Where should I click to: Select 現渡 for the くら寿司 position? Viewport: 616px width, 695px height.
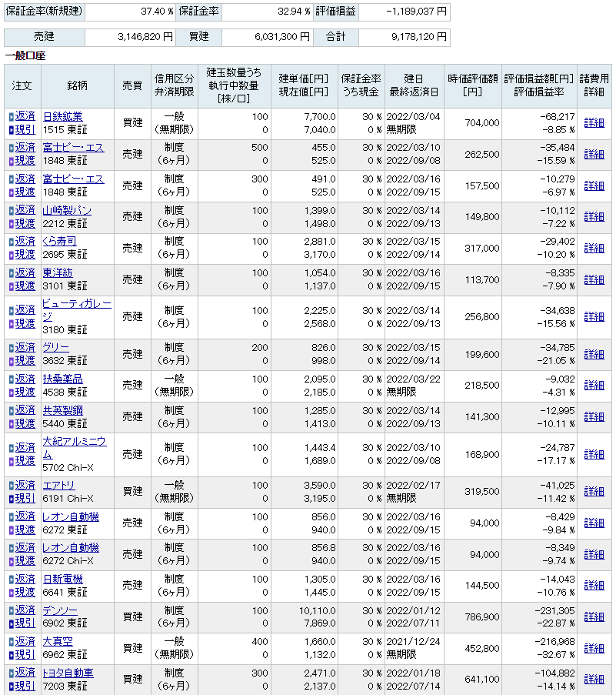point(25,254)
